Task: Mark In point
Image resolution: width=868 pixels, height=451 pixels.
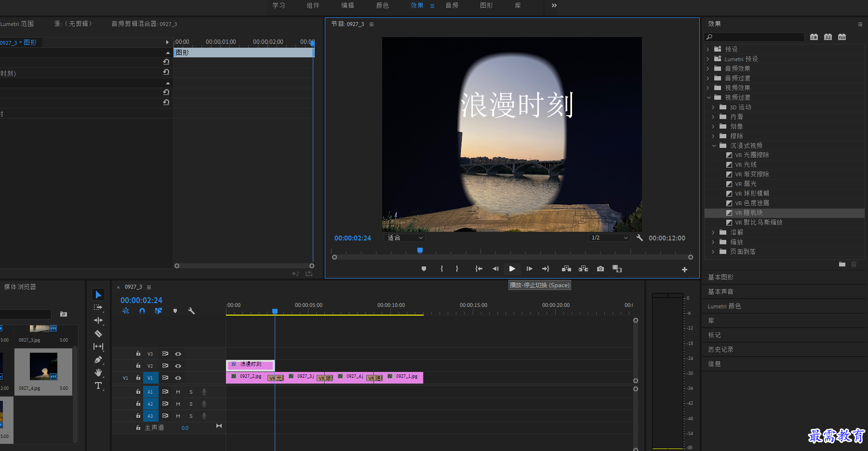Action: [x=441, y=269]
